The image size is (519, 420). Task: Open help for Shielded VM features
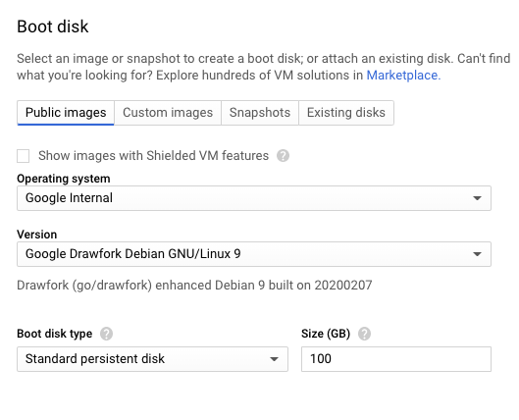tap(283, 156)
